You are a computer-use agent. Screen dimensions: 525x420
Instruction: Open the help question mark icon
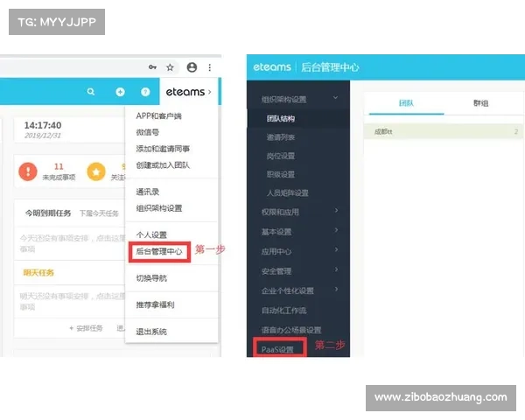tap(145, 92)
